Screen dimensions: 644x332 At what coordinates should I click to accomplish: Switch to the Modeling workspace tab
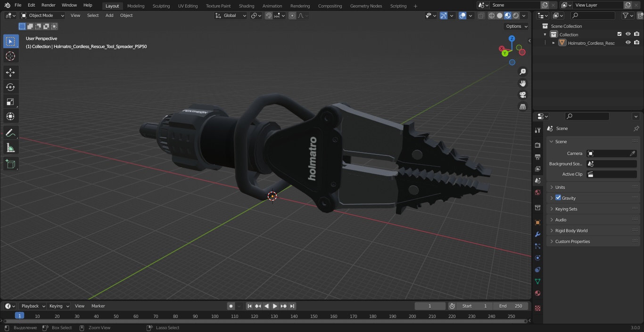point(136,6)
